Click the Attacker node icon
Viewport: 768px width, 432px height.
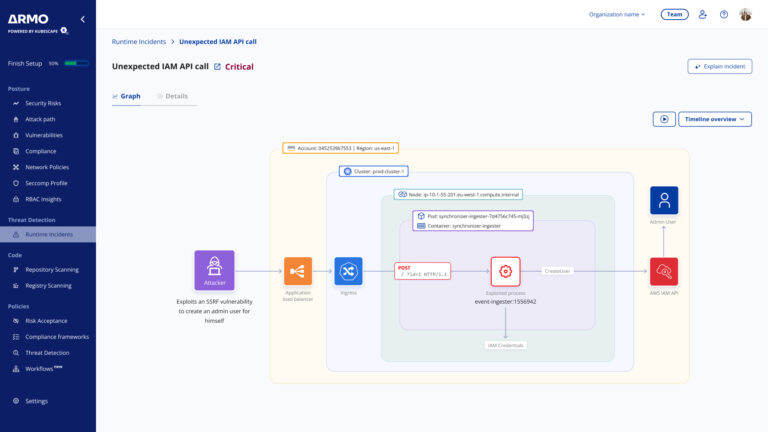pyautogui.click(x=214, y=270)
